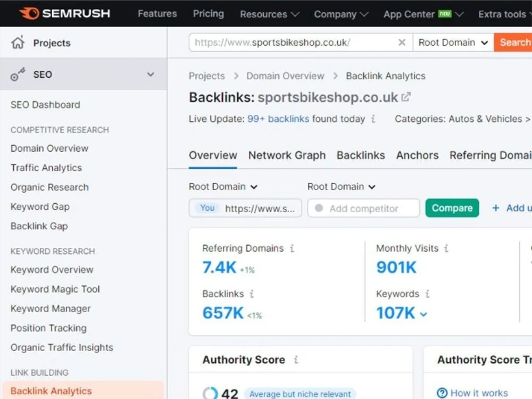This screenshot has width=532, height=399.
Task: Open Root Domain dropdown above You field
Action: (223, 187)
